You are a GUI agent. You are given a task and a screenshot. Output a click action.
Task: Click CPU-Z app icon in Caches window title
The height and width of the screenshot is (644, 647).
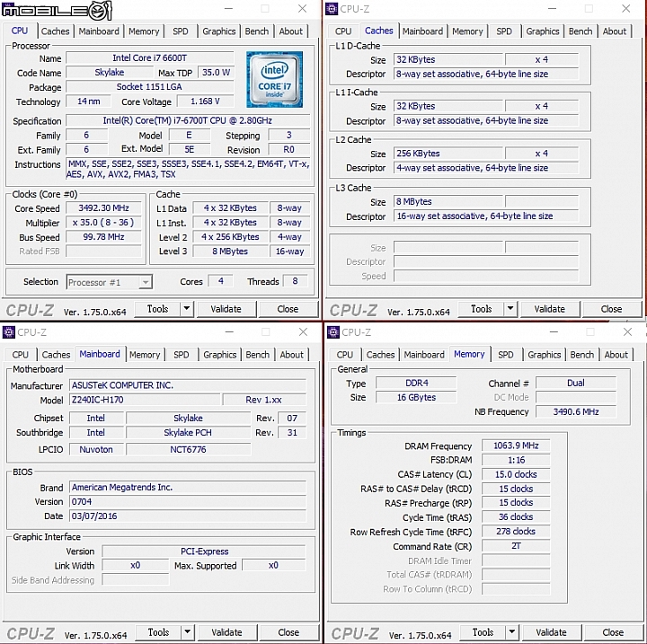[332, 9]
